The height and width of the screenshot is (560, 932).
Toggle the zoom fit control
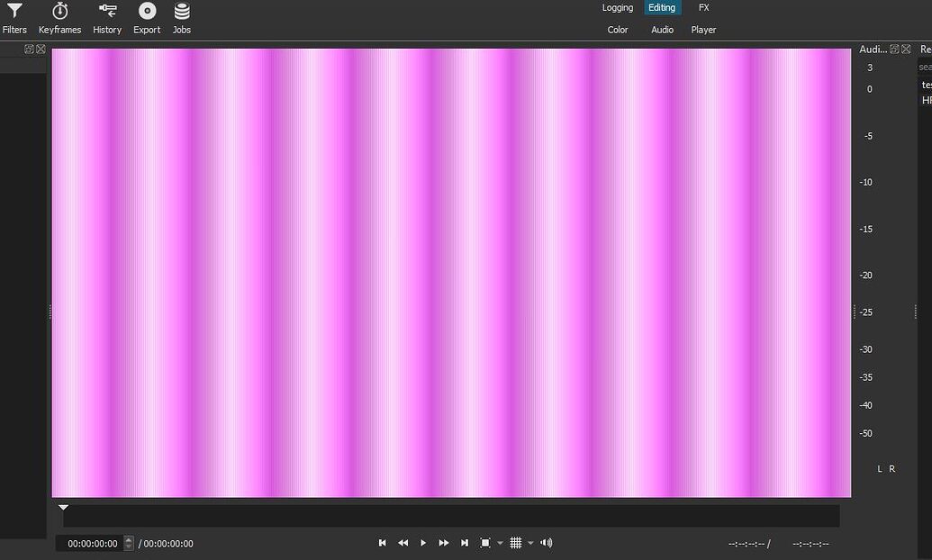click(485, 542)
